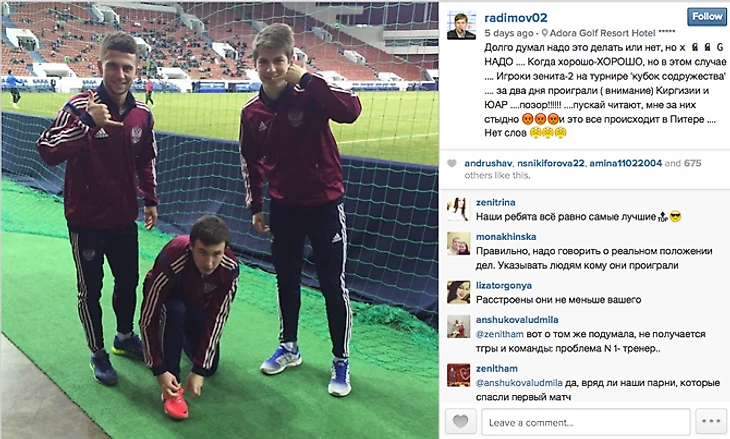Open anshukovaludmila's avatar thumbnail
Image resolution: width=730 pixels, height=439 pixels.
[x=459, y=326]
